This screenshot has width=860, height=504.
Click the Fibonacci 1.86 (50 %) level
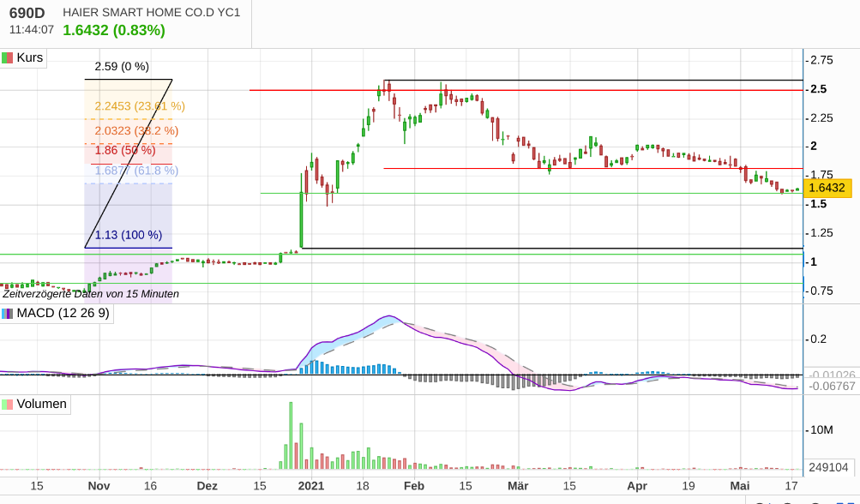118,150
